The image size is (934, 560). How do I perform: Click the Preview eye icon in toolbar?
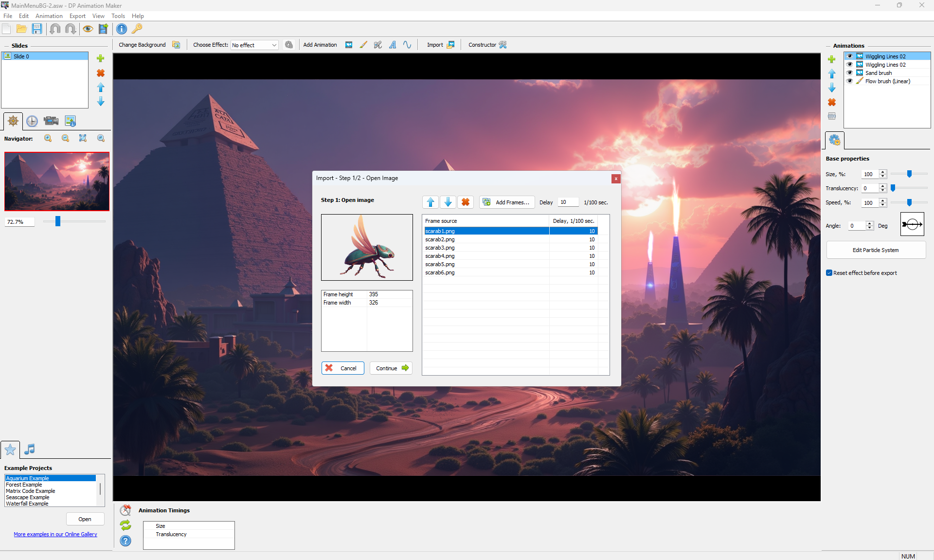coord(88,29)
